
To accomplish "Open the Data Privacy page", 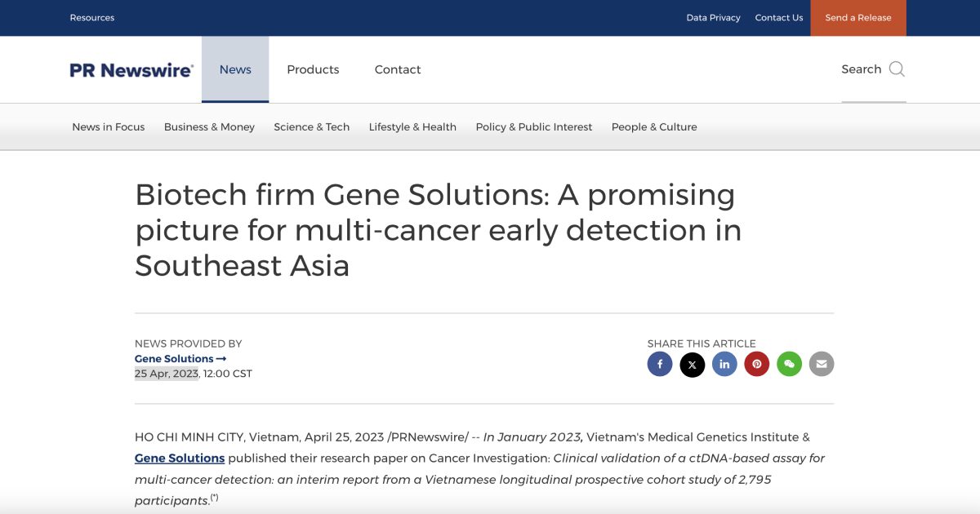I will click(713, 17).
